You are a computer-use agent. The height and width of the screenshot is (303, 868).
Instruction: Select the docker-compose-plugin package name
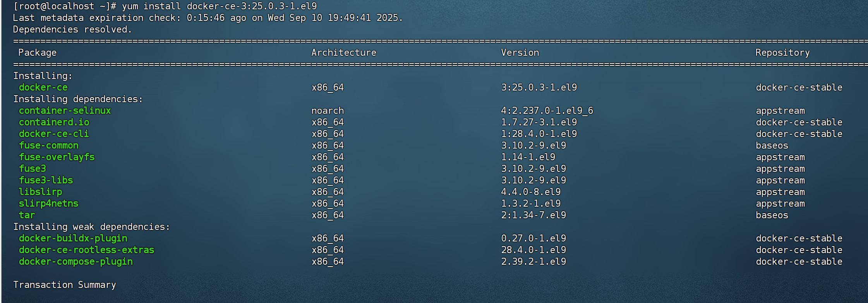[x=76, y=262]
